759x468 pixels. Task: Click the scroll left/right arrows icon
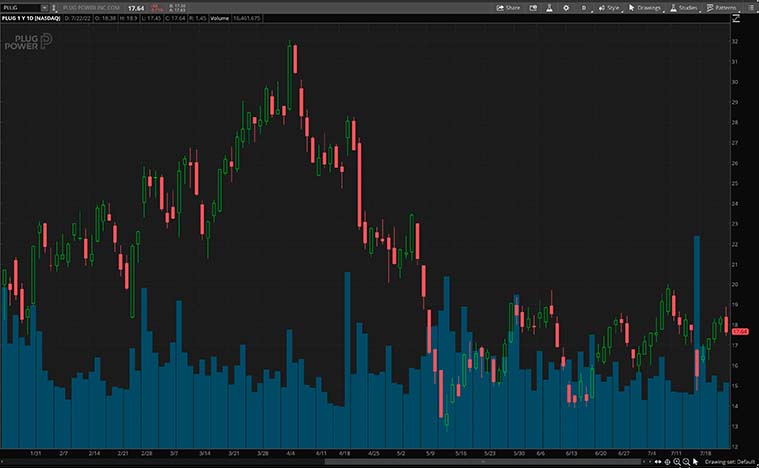(x=658, y=462)
